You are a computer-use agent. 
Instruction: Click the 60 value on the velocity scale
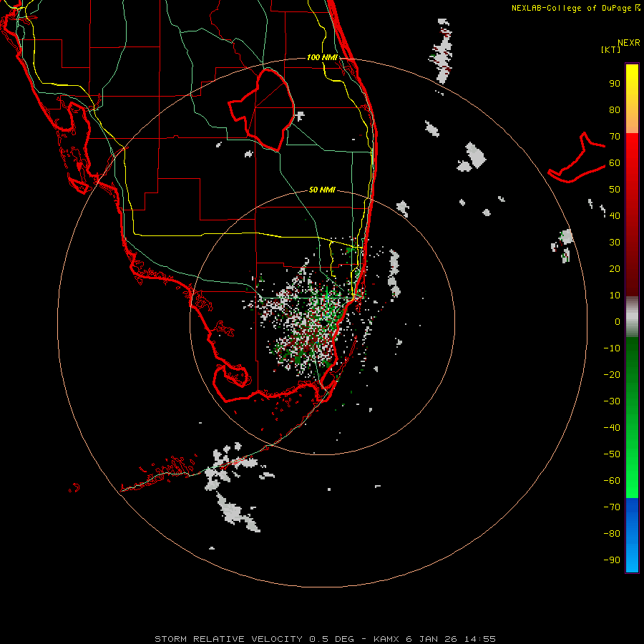(615, 163)
